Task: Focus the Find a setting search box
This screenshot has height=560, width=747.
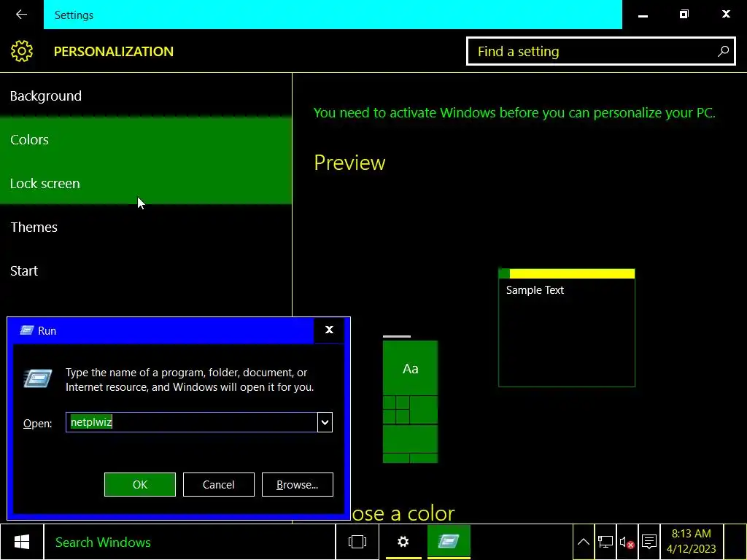Action: (x=601, y=51)
